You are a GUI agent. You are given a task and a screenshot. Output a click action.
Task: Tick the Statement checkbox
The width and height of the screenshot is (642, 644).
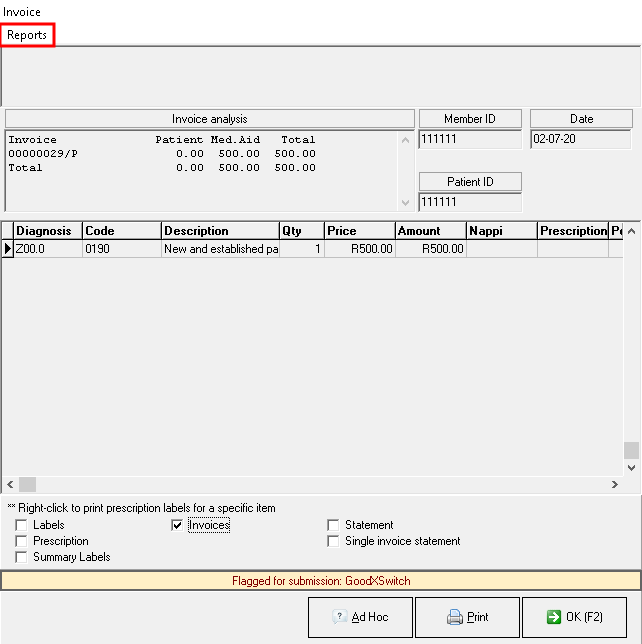(x=334, y=525)
